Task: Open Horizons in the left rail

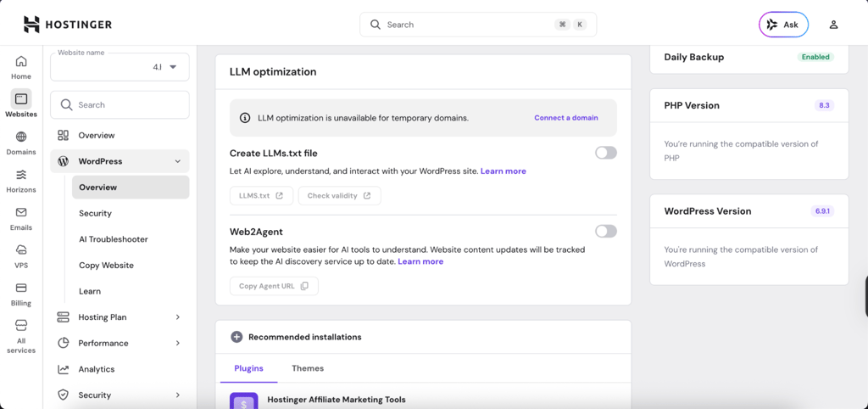Action: click(21, 181)
